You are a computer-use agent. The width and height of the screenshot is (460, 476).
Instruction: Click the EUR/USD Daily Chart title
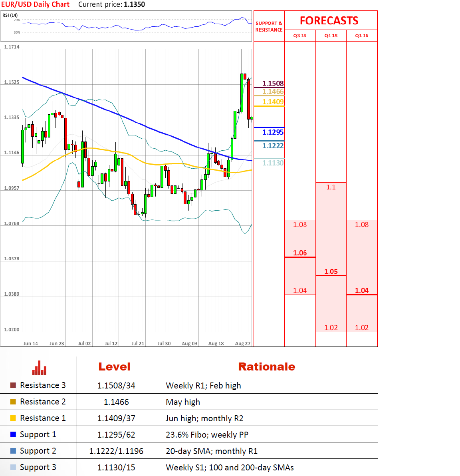point(35,4)
